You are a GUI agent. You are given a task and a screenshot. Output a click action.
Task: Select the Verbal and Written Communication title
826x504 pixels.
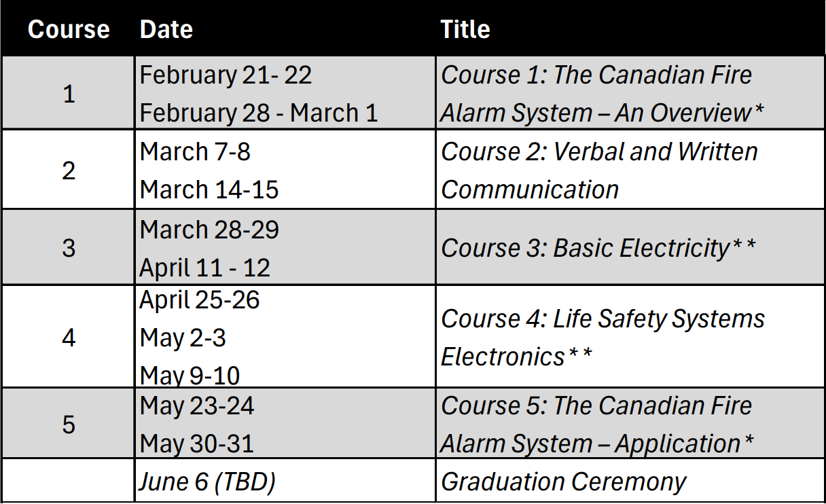[x=599, y=170]
